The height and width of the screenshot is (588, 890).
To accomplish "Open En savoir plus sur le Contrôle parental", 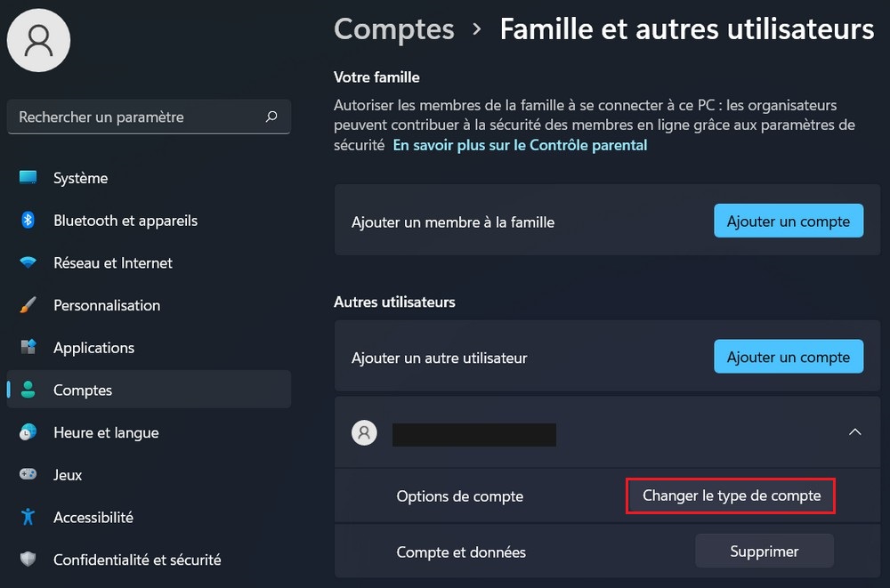I will [520, 145].
